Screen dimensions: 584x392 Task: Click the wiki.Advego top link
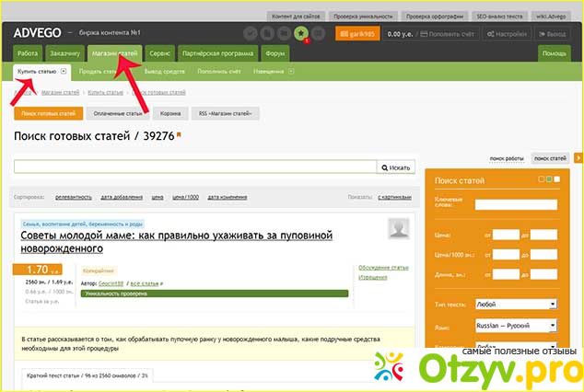[x=551, y=17]
